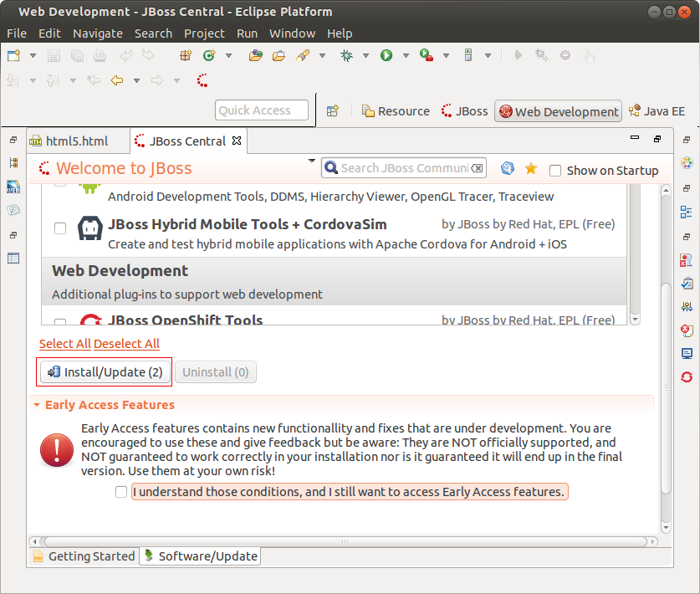This screenshot has width=700, height=594.
Task: Collapse the Early Access Features section
Action: click(37, 405)
